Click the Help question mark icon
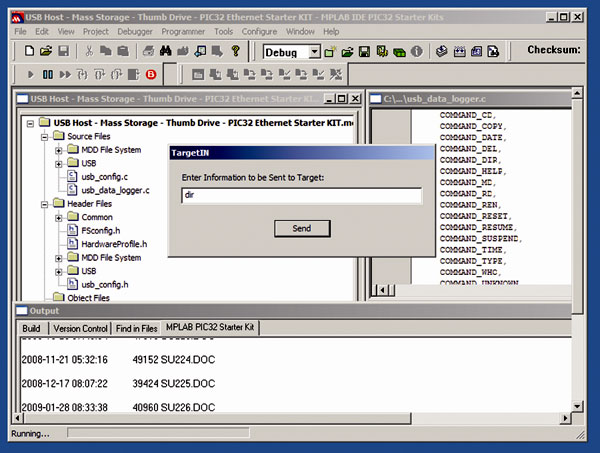This screenshot has height=453, width=600. click(236, 51)
